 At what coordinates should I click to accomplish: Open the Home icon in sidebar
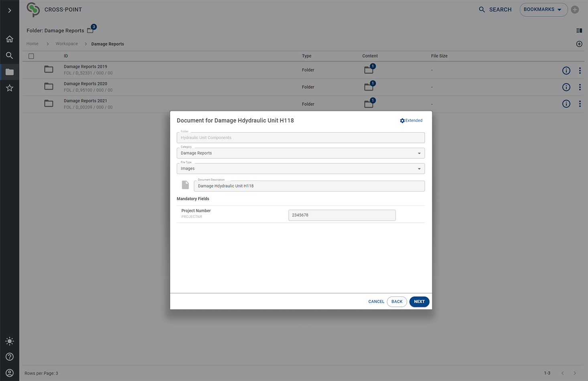coord(10,39)
